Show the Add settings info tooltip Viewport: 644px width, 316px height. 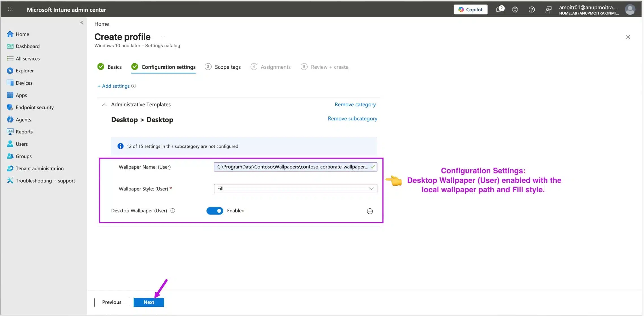click(x=134, y=86)
